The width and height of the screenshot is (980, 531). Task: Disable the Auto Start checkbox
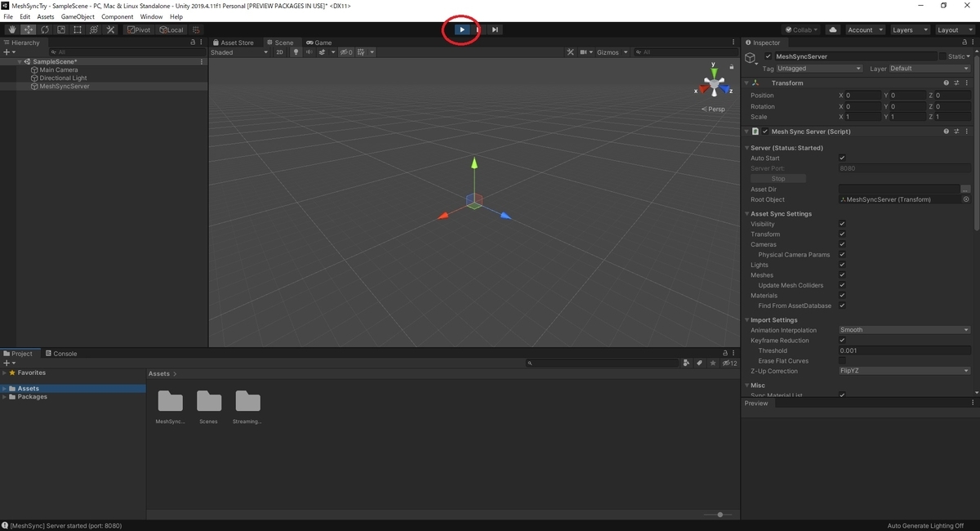pos(842,158)
